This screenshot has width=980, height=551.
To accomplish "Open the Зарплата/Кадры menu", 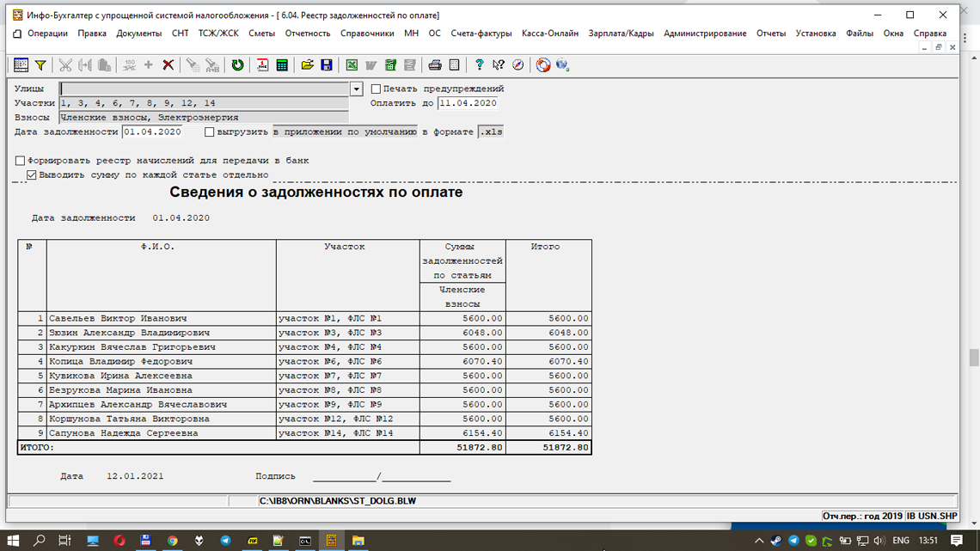I will coord(621,34).
